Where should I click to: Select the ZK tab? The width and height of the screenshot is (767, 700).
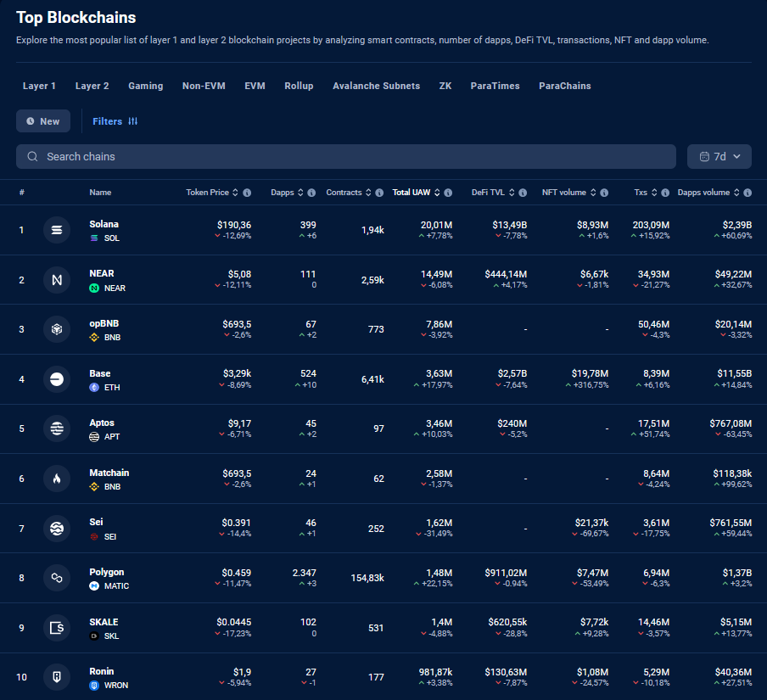[445, 86]
